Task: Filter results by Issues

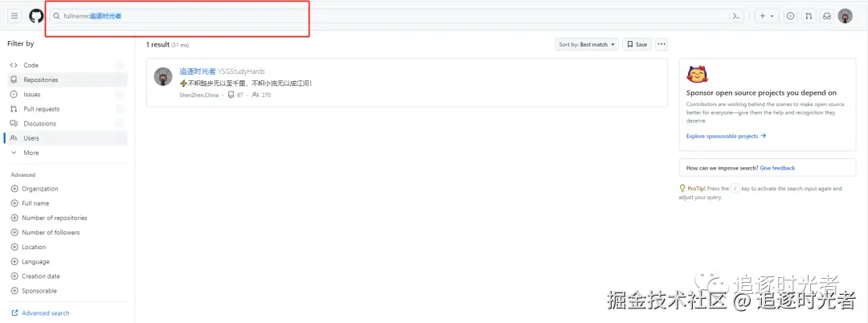Action: [x=67, y=95]
